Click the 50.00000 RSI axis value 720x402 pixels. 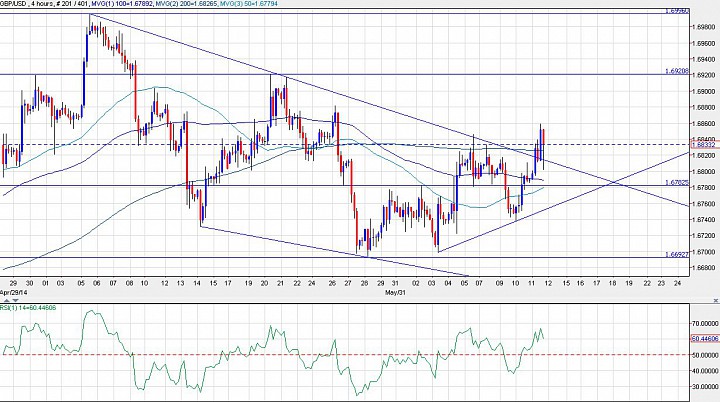[705, 355]
